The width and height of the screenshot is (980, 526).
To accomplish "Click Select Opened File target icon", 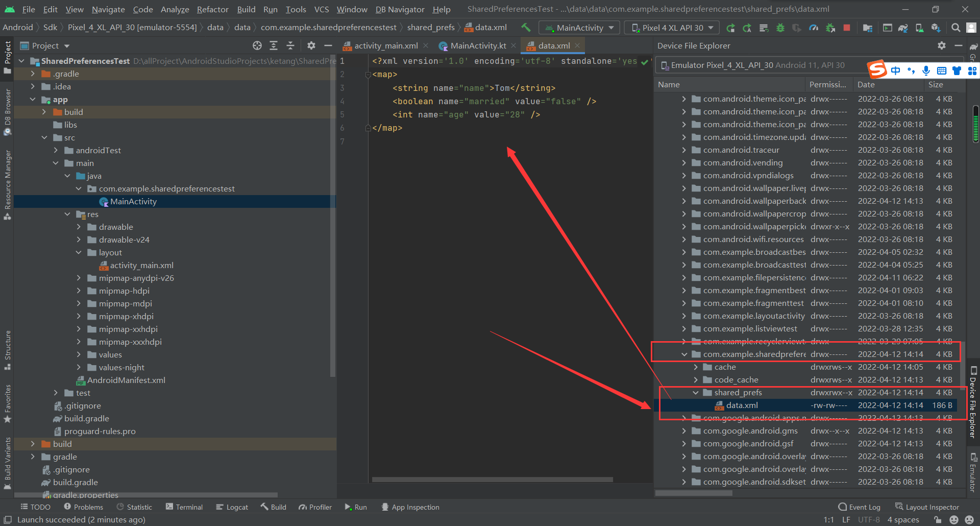I will 257,46.
